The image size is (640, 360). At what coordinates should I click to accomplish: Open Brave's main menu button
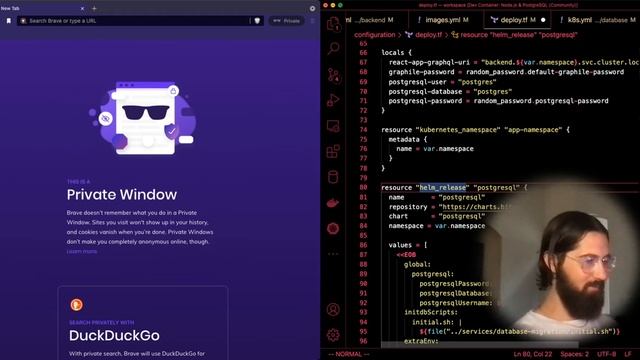click(313, 21)
